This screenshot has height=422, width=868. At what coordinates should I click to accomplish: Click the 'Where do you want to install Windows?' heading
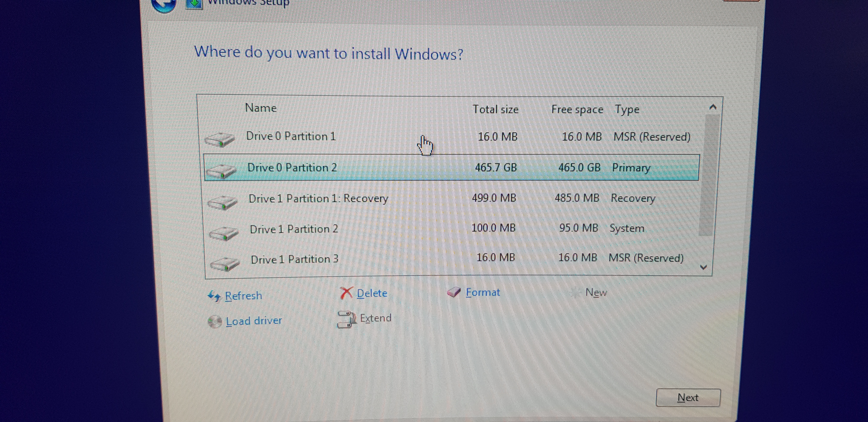tap(329, 53)
